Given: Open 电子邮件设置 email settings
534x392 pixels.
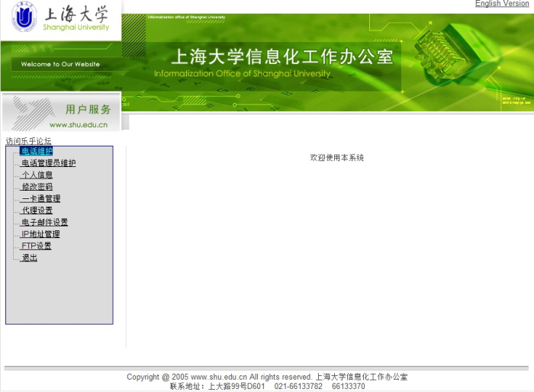Looking at the screenshot, I should point(44,223).
